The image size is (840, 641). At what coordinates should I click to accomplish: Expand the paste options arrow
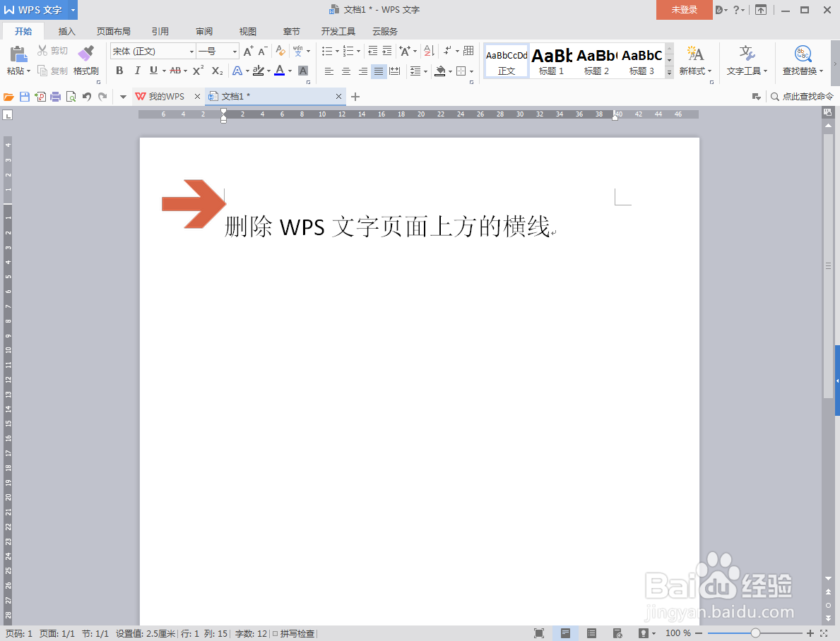(28, 71)
